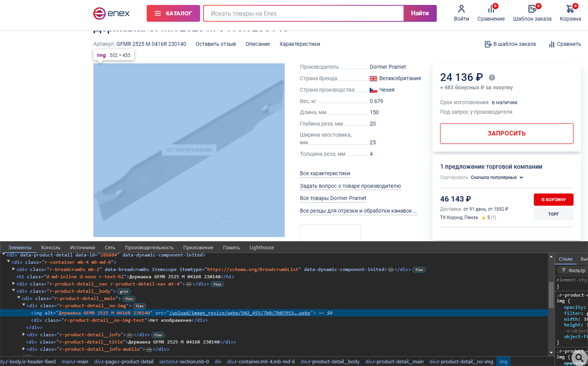Open the comparison chart icon in header
The height and width of the screenshot is (366, 588).
pos(491,9)
